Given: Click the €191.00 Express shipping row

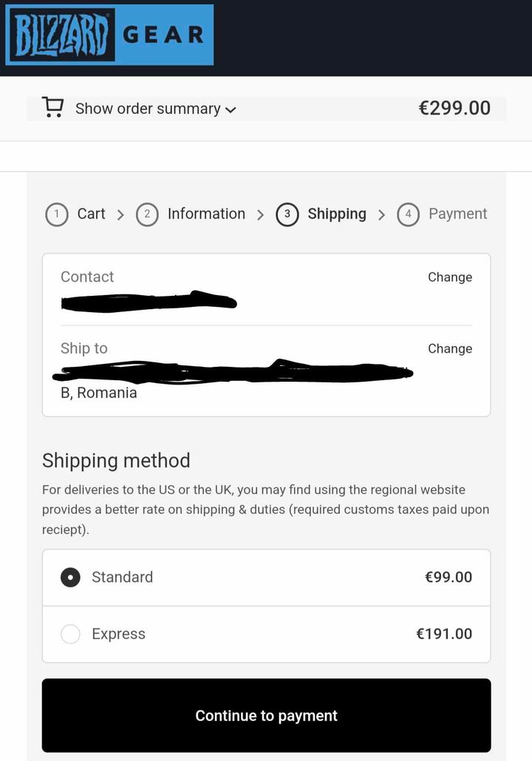Looking at the screenshot, I should tap(266, 635).
